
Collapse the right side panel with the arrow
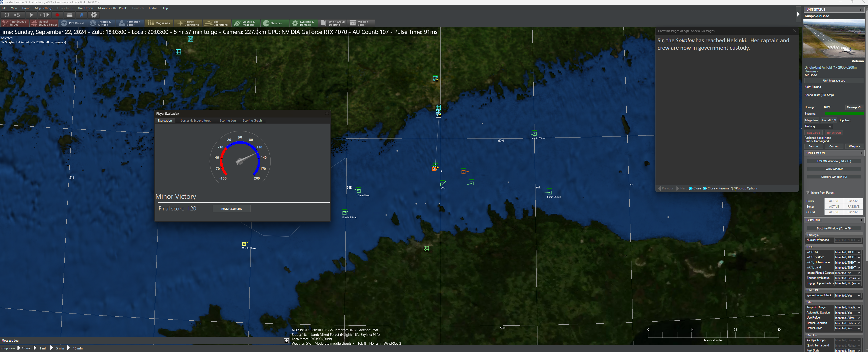click(798, 14)
